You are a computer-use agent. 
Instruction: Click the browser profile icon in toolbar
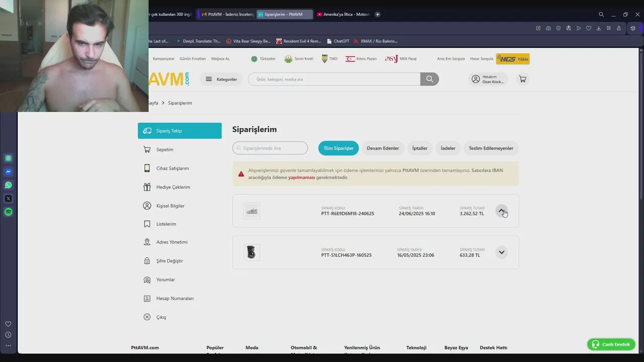point(619,28)
